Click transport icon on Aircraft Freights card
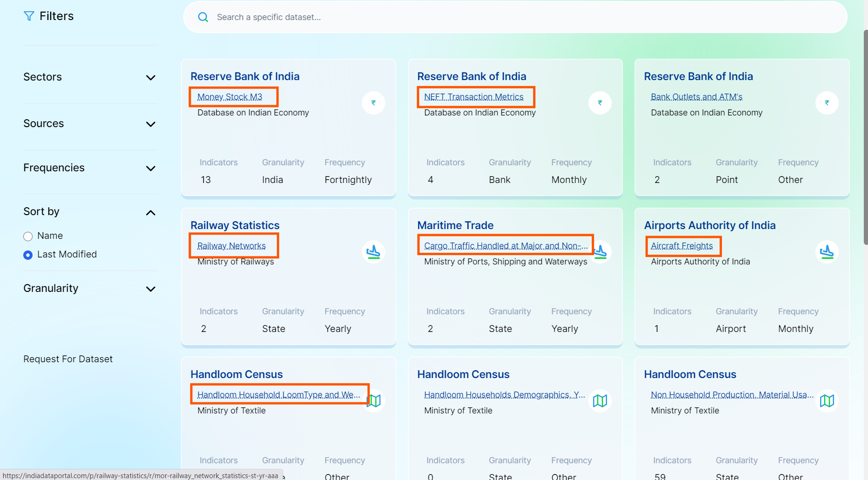868x480 pixels. tap(827, 252)
